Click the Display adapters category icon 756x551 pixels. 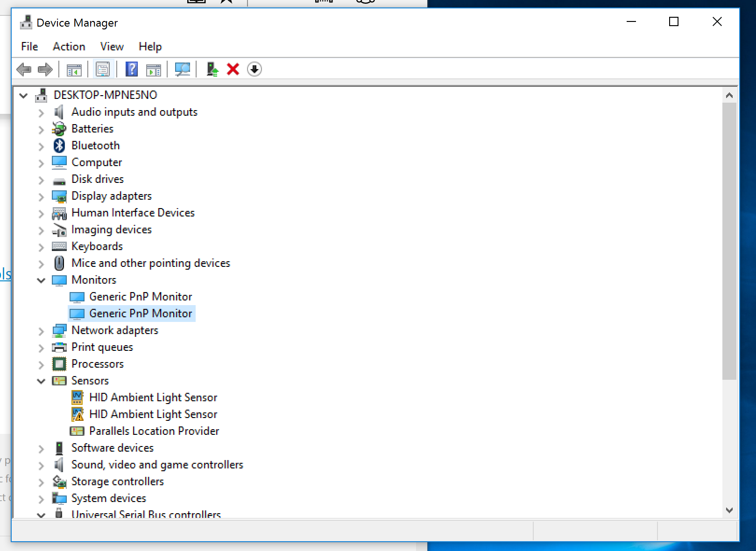tap(59, 196)
